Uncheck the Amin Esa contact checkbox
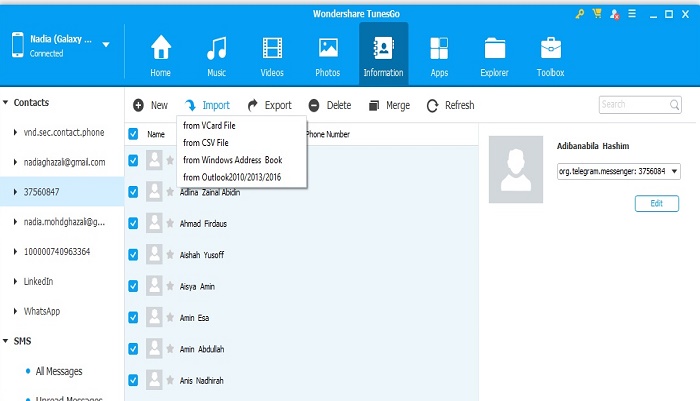Image resolution: width=700 pixels, height=401 pixels. coord(134,317)
